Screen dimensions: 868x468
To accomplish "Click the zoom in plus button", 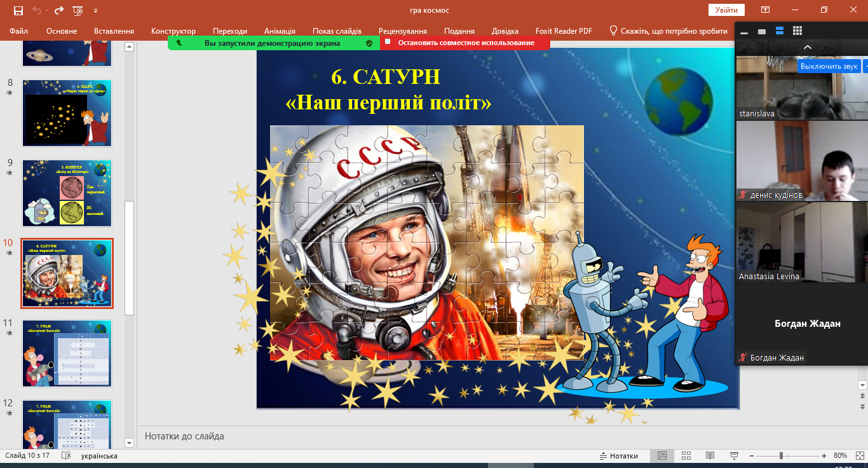I will (824, 456).
